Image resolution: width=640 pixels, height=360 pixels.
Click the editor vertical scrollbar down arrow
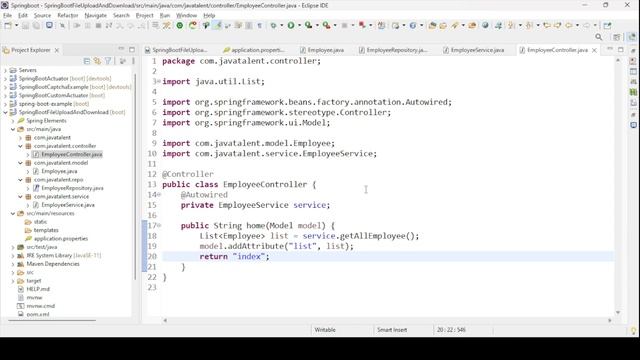(618, 313)
